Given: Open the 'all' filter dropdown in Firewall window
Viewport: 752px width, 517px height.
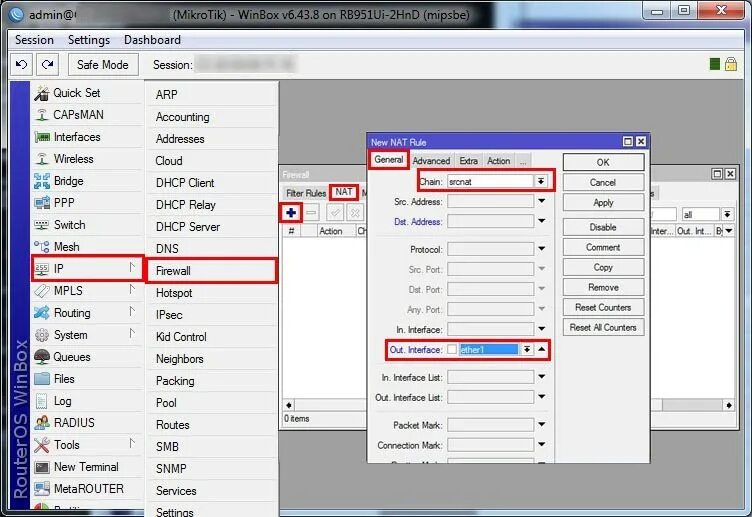Looking at the screenshot, I should click(728, 214).
